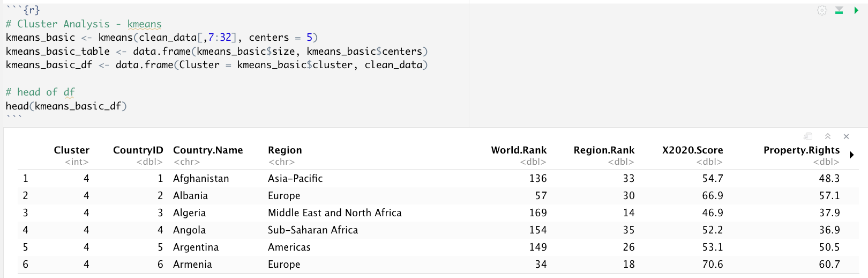Clear the chunk output with X
Screen dimensions: 868x278
(847, 136)
